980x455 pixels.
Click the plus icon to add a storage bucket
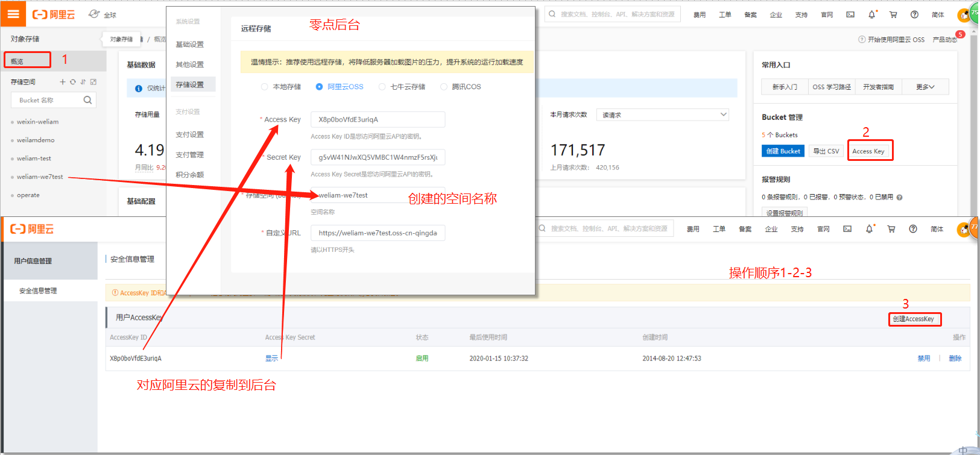click(x=62, y=82)
